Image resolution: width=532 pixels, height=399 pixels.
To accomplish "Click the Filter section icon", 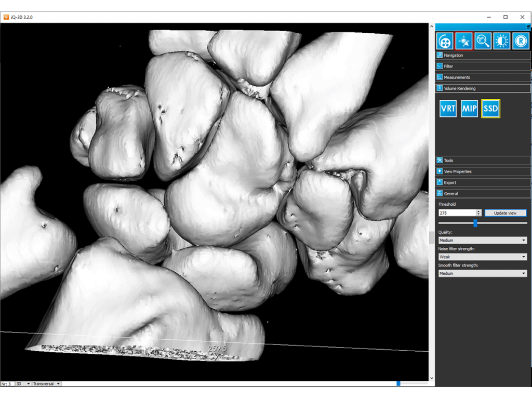I will (x=440, y=66).
